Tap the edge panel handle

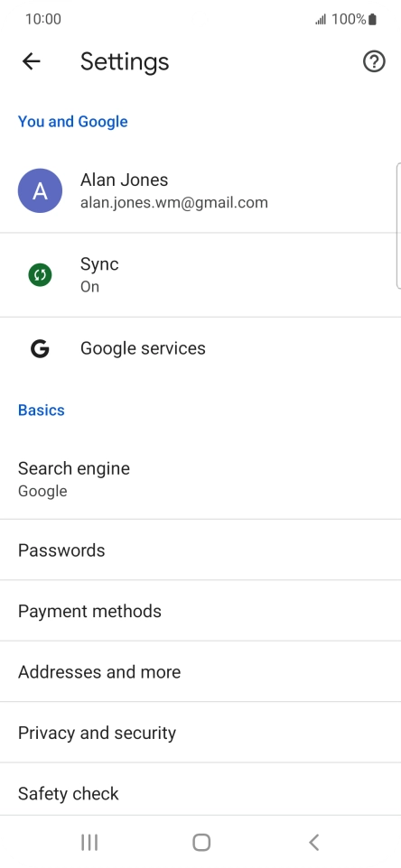click(398, 226)
